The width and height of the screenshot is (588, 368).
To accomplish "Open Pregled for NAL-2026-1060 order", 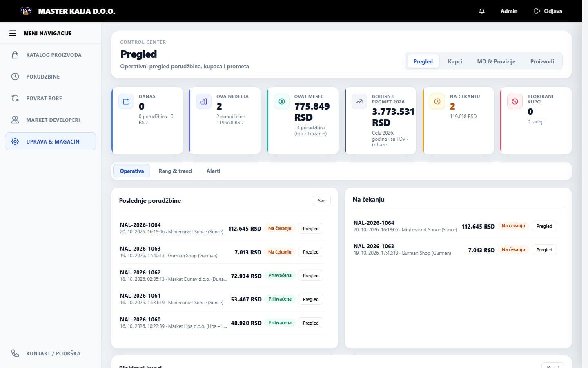I will coord(311,323).
